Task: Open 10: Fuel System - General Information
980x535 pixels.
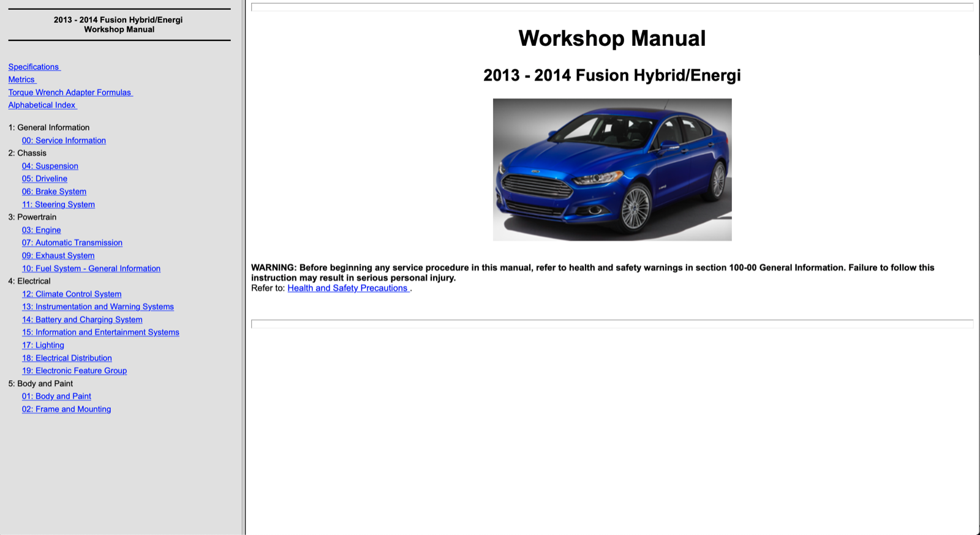Action: (91, 269)
